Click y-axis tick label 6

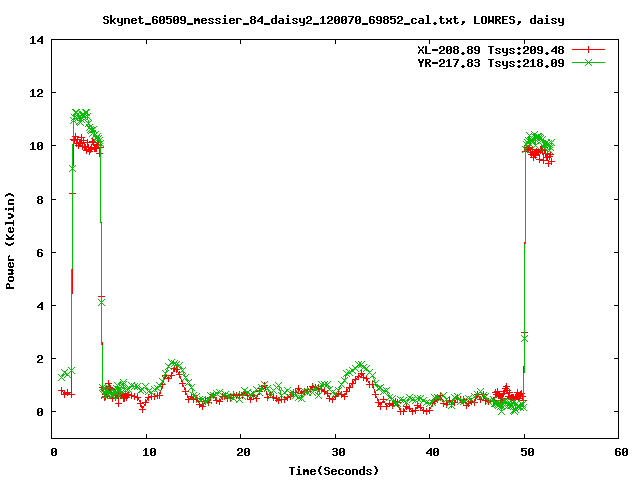click(40, 253)
